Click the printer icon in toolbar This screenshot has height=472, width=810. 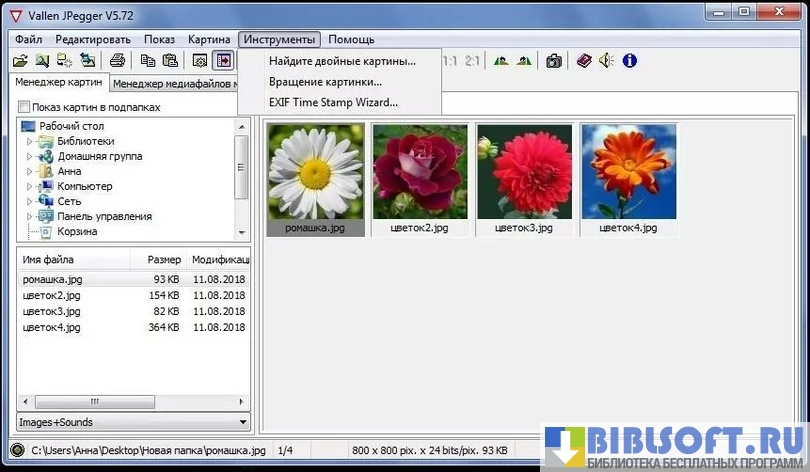pos(118,61)
